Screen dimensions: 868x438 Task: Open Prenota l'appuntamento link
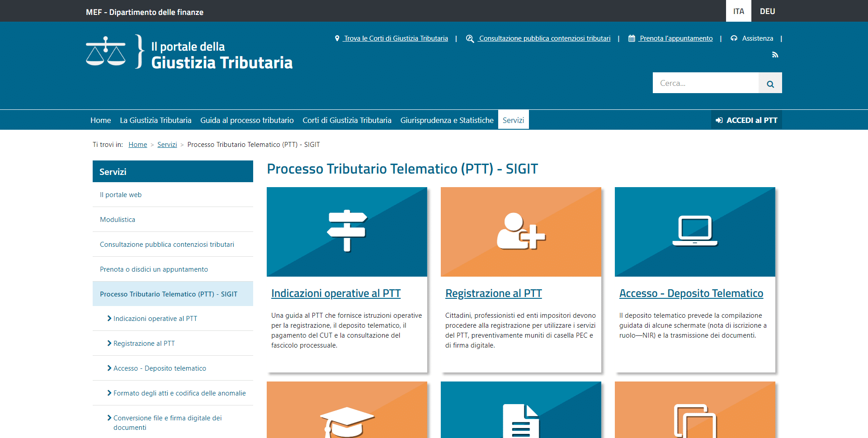pos(675,38)
